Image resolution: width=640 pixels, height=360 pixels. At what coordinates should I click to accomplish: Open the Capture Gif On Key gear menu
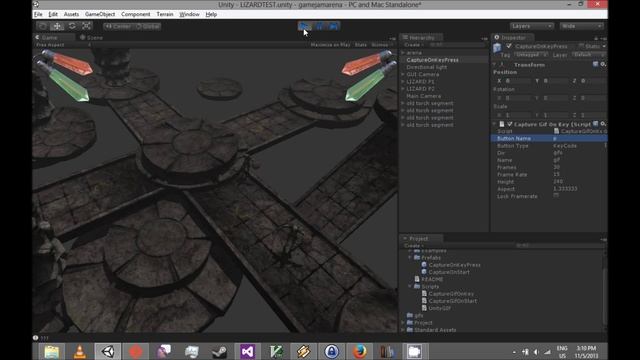tap(603, 124)
